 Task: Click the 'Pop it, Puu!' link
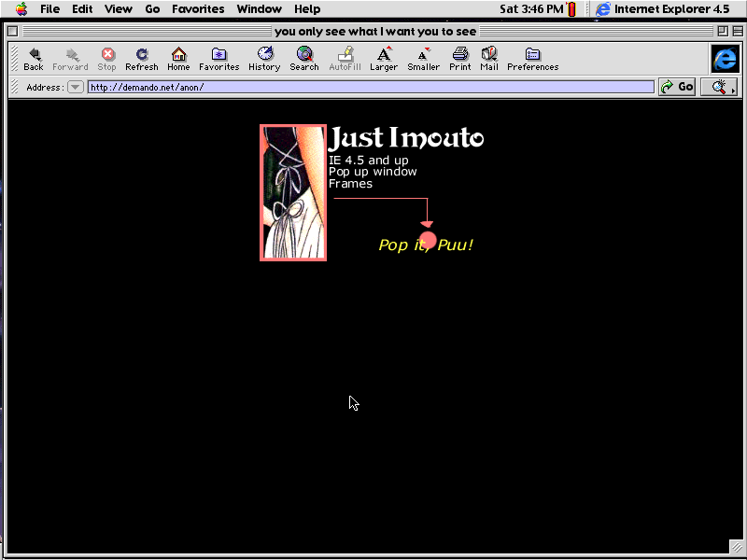[426, 245]
